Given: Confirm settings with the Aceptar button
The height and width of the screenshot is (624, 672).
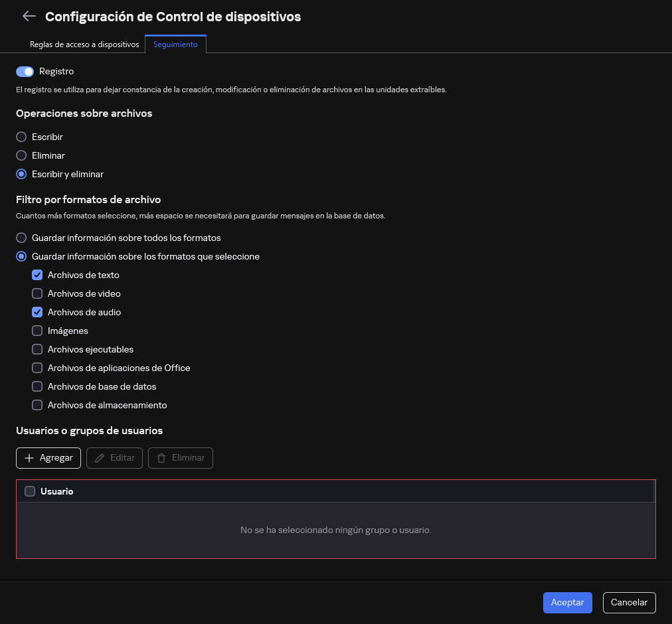Looking at the screenshot, I should pyautogui.click(x=567, y=603).
